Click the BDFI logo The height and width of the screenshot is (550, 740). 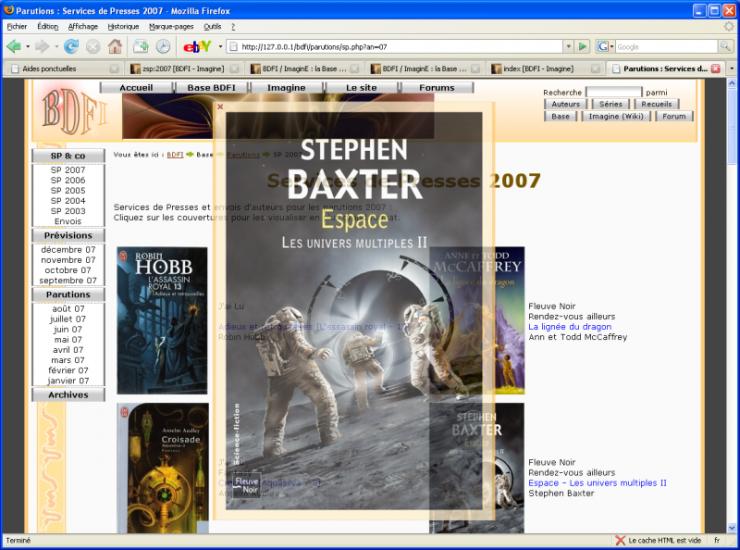click(74, 112)
